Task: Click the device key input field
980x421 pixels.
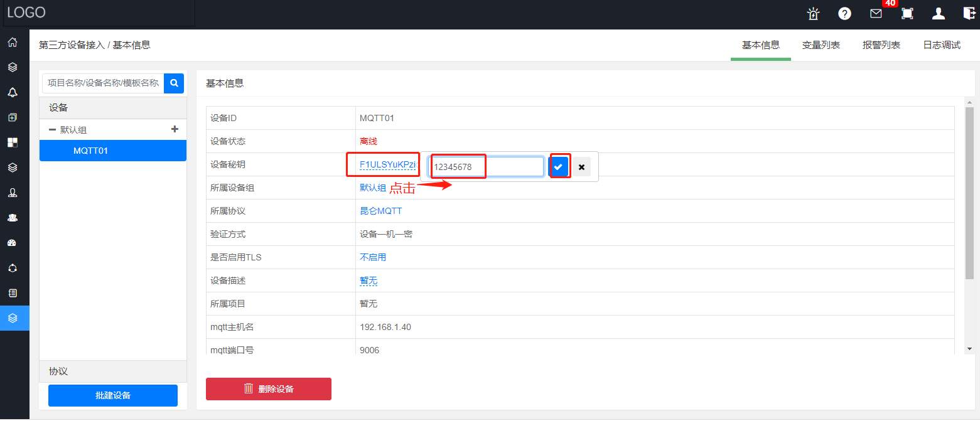Action: click(x=487, y=167)
